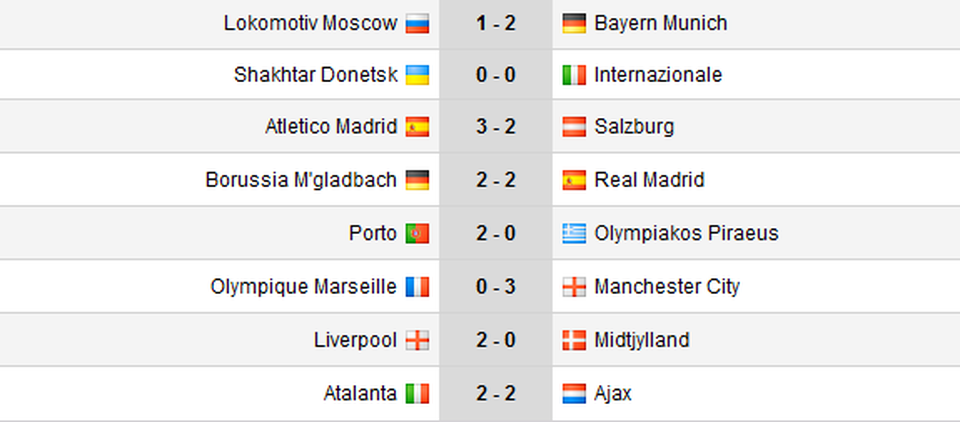The image size is (960, 422).
Task: Click the Ukrainian flag beside Shakhtar Donetsk
Action: point(417,75)
